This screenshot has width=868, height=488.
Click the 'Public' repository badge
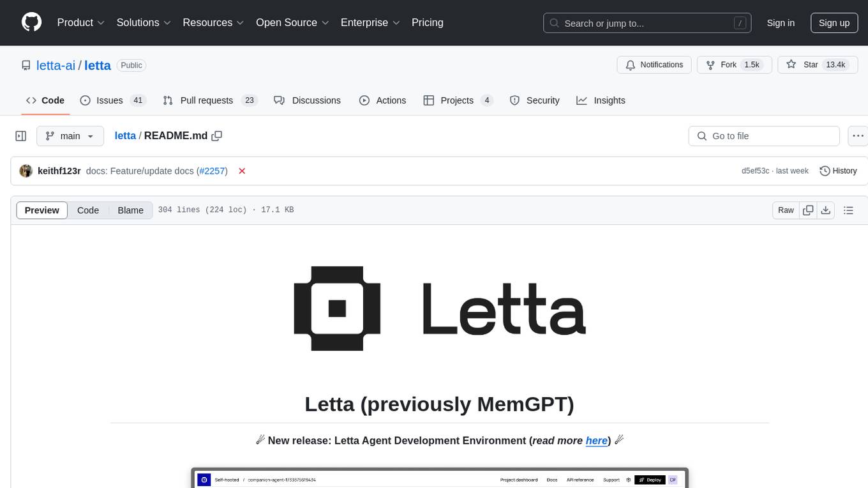click(131, 65)
